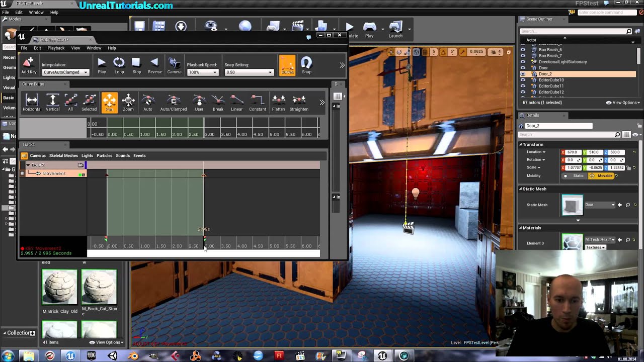Click Play in main editor toolbar
The image size is (644, 362).
point(369,29)
